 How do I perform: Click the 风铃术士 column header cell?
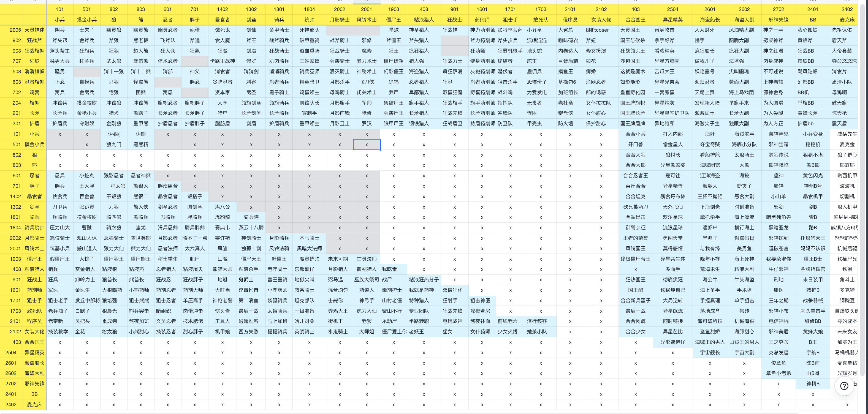[366, 20]
